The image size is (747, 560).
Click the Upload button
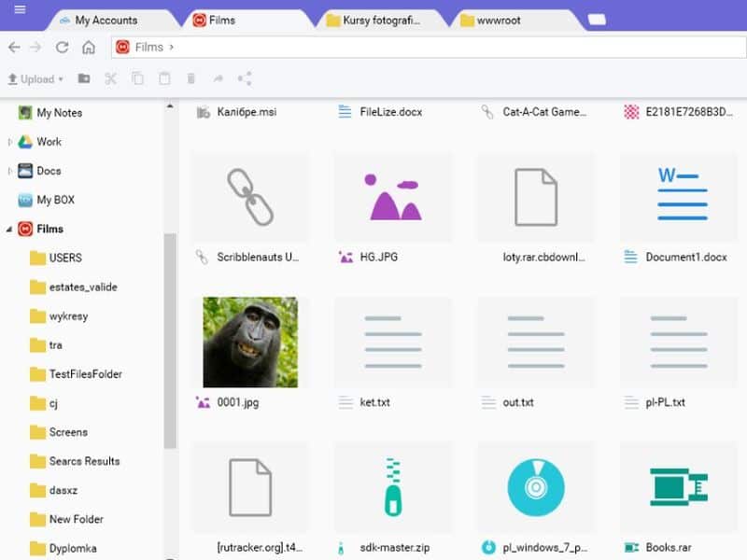[x=32, y=79]
